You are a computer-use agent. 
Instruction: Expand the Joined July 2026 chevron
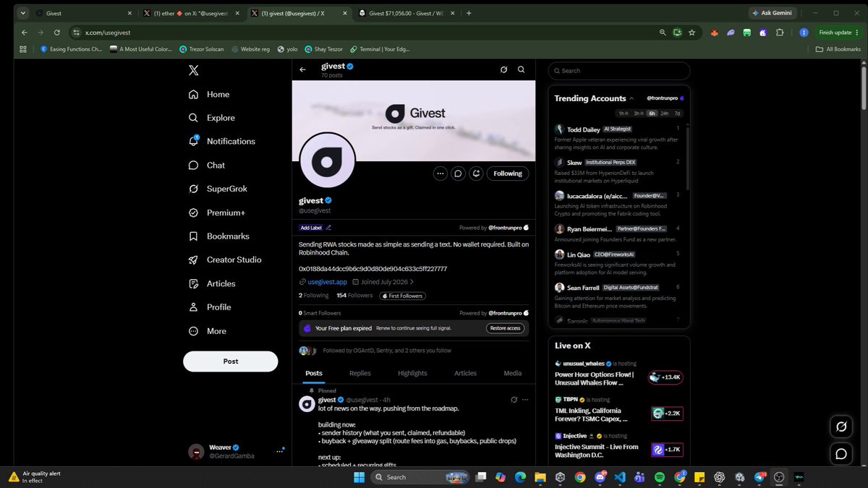click(x=412, y=282)
